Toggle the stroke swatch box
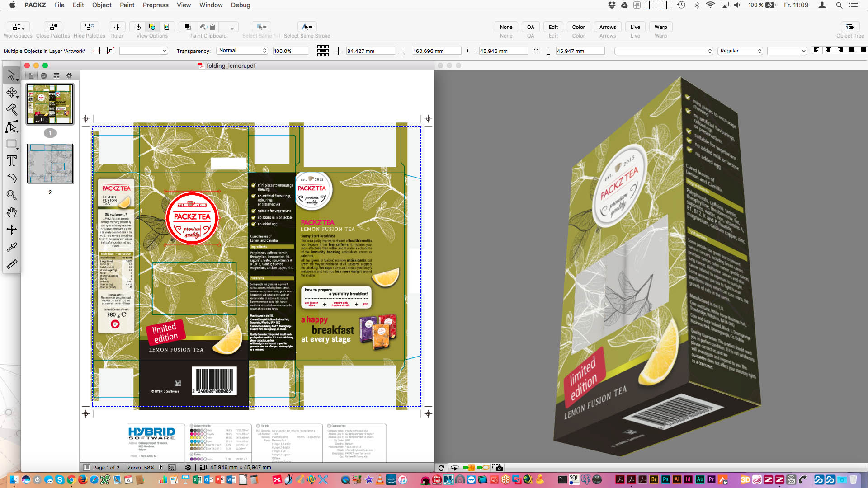Viewport: 868px width, 488px height. 111,51
